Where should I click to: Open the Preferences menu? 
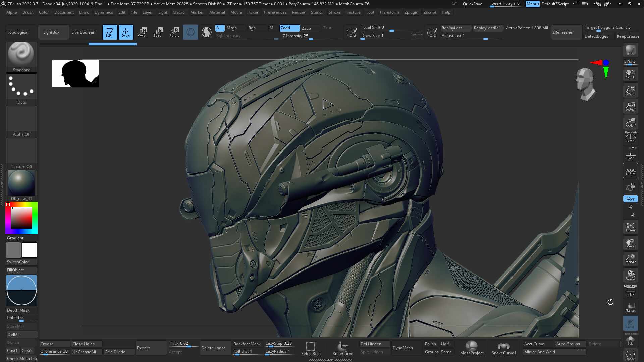coord(275,12)
